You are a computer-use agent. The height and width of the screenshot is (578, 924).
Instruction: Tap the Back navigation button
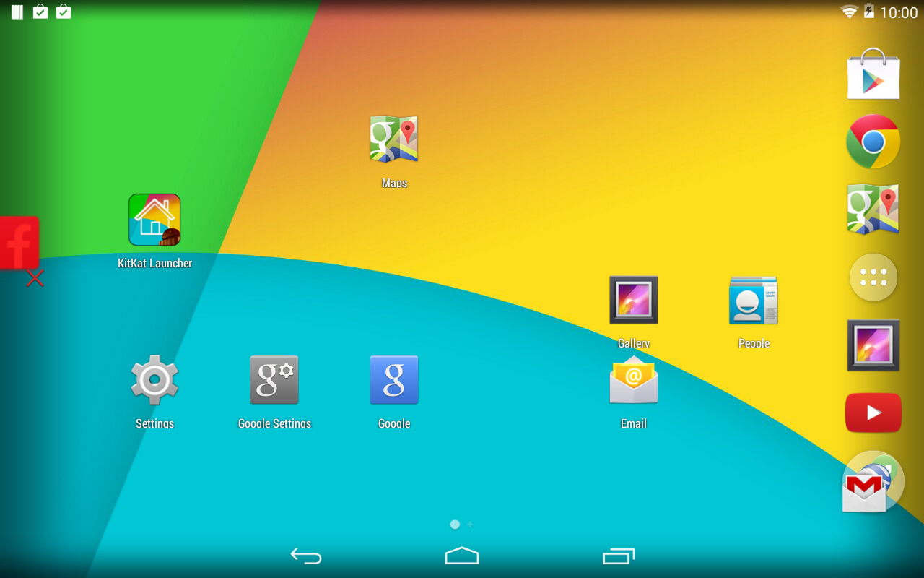[x=306, y=556]
